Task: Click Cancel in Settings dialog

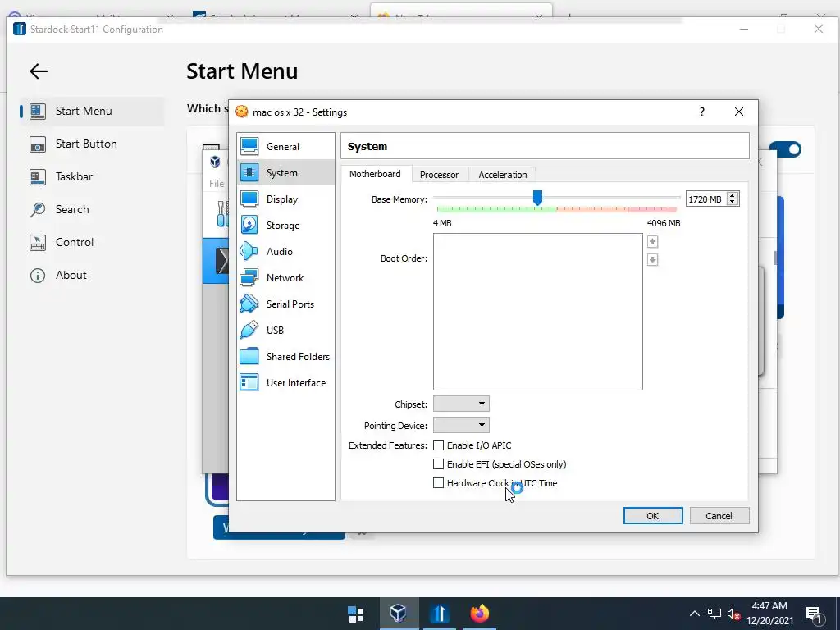Action: click(x=719, y=516)
